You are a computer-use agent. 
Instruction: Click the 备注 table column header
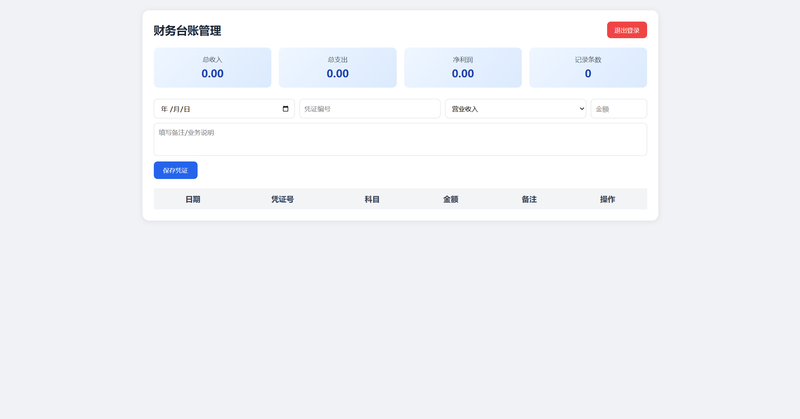(x=529, y=199)
